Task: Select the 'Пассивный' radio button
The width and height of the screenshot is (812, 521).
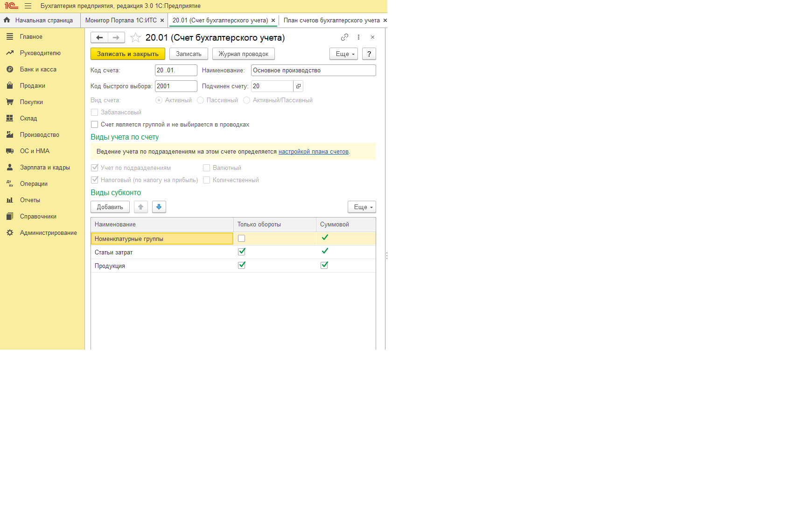Action: pyautogui.click(x=201, y=100)
